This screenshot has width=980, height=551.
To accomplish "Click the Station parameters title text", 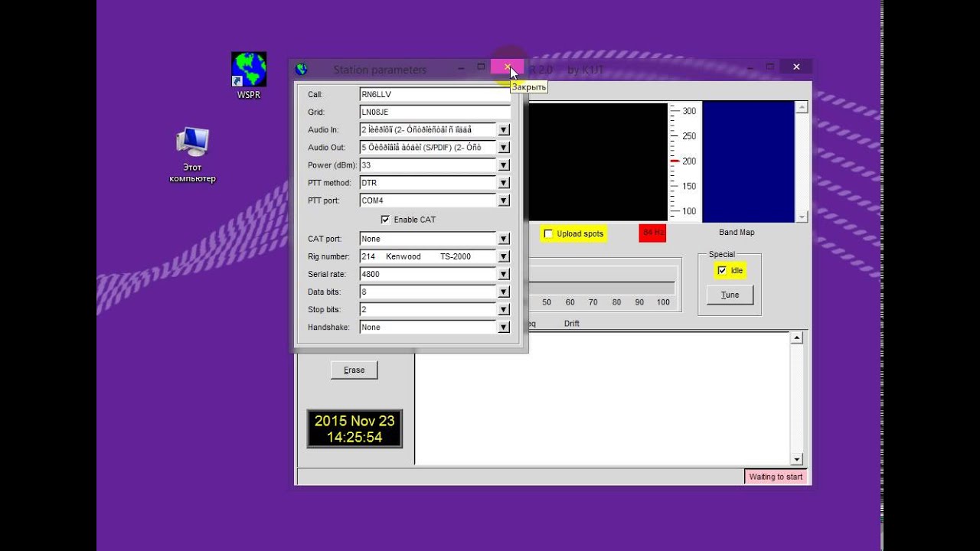I will (380, 70).
